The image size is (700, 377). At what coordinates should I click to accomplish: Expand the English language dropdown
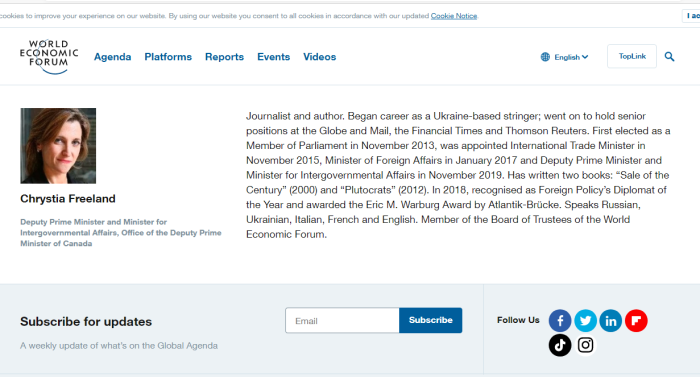tap(571, 57)
